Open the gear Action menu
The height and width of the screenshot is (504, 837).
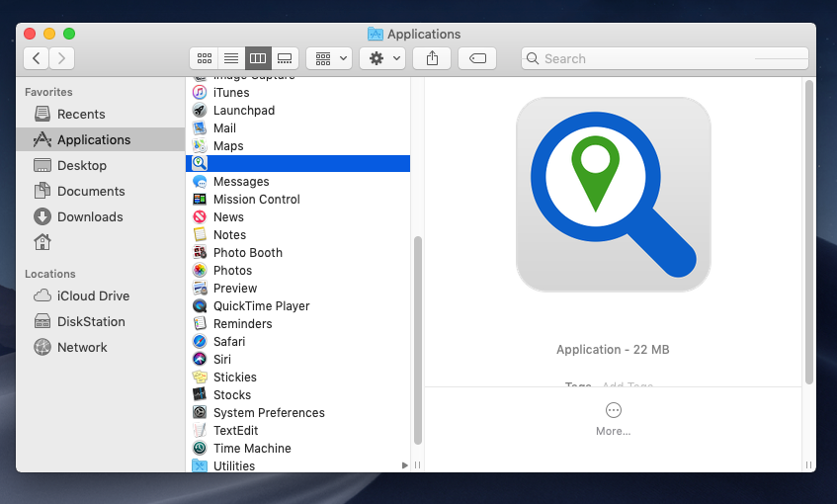(381, 58)
